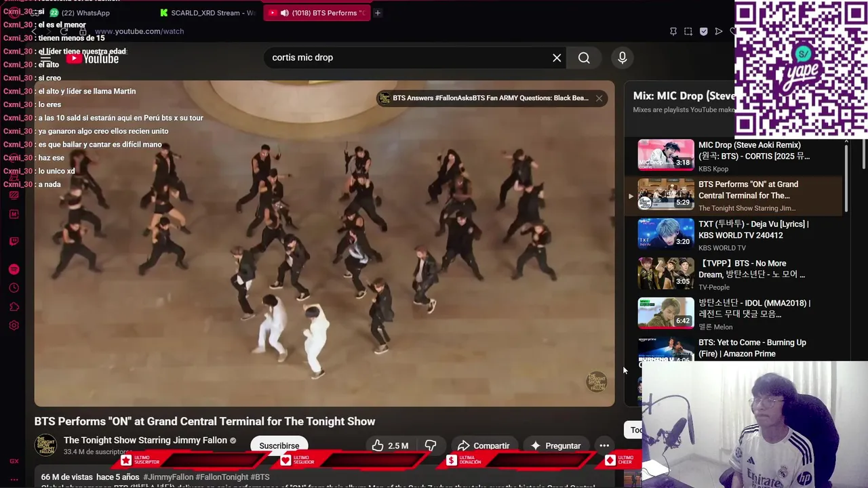Go to YouTube home via logo

point(93,59)
